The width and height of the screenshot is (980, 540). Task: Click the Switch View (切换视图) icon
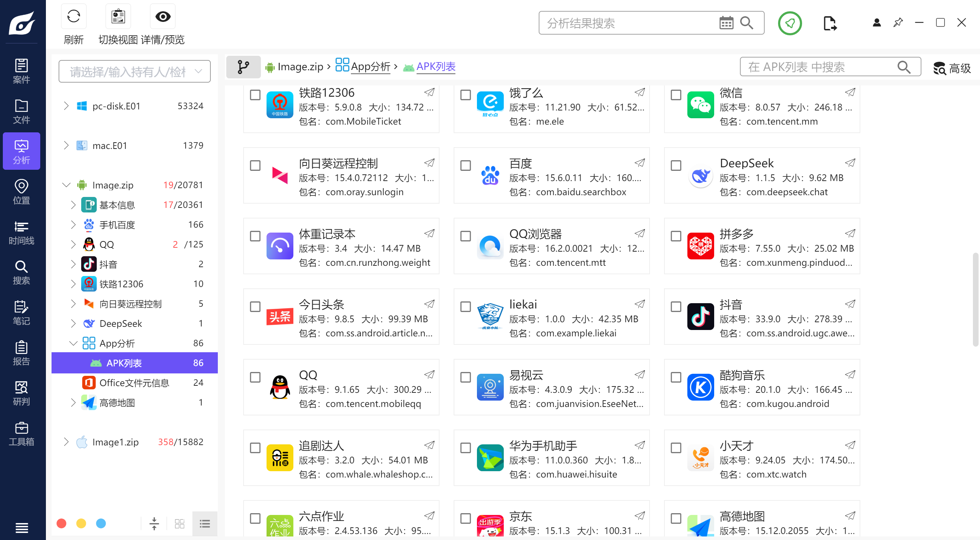coord(118,16)
